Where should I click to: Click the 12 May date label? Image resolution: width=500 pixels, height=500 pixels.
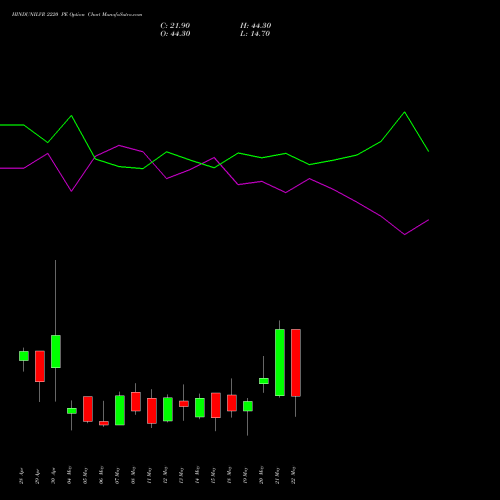coord(166,475)
